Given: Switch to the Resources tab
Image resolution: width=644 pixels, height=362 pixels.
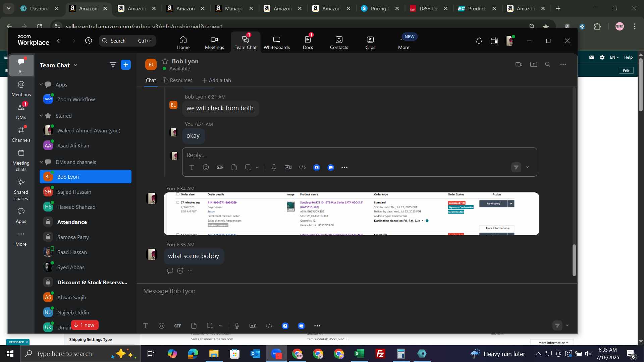Looking at the screenshot, I should tap(177, 80).
